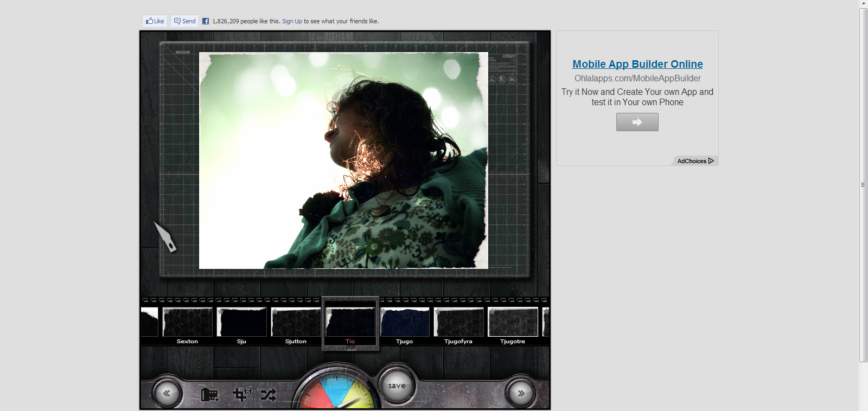Click the Ohlalapps.com/MobileAppBuilder URL text
This screenshot has width=868, height=411.
pyautogui.click(x=637, y=78)
